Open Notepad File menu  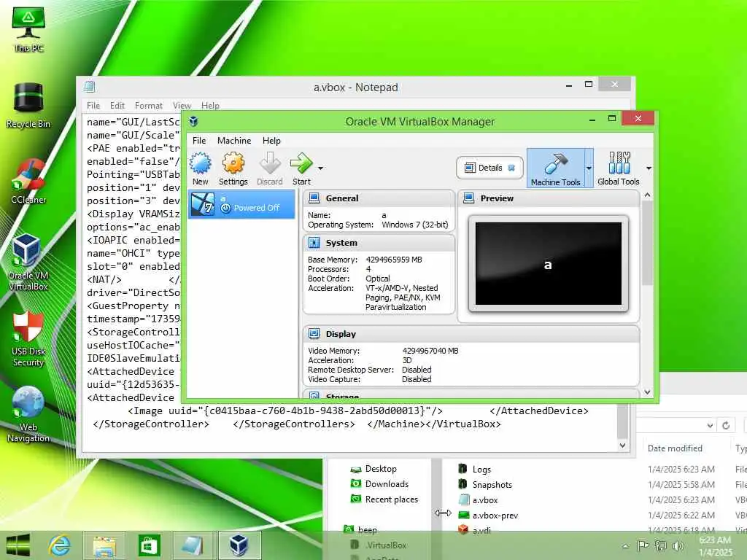(x=93, y=105)
